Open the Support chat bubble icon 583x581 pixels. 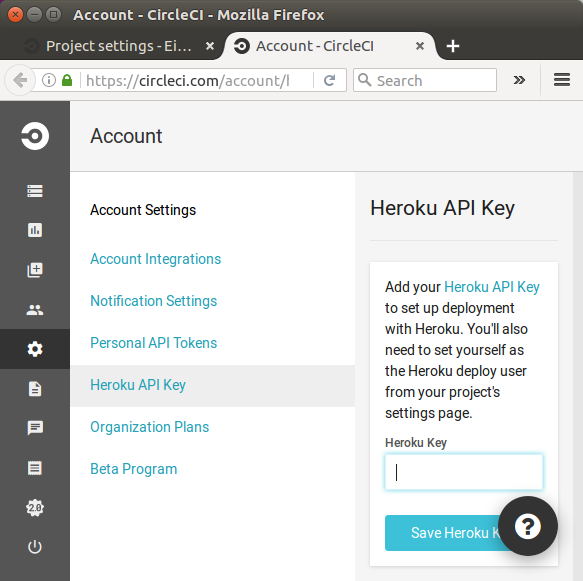click(x=35, y=428)
